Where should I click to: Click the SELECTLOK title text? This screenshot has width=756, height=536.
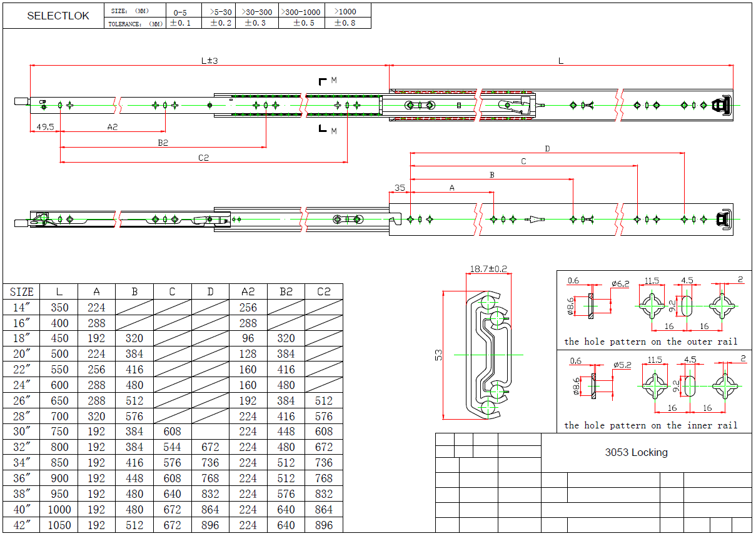pyautogui.click(x=58, y=16)
